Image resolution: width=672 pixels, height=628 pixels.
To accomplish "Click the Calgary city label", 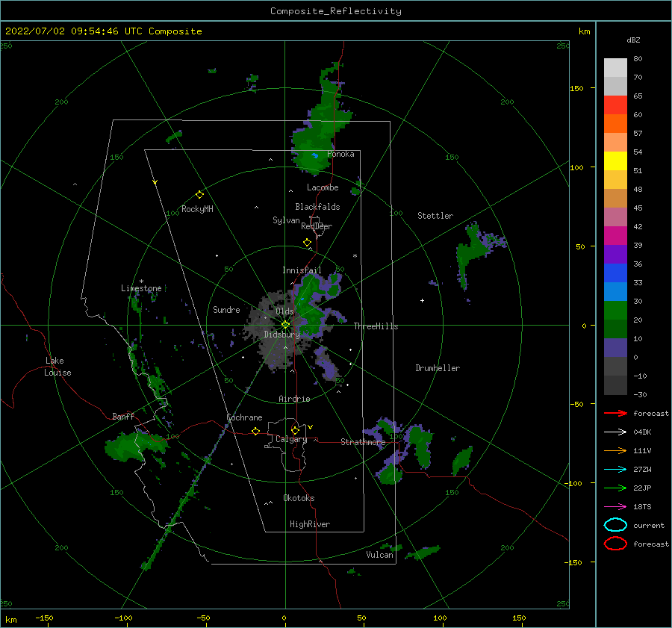I will coord(291,439).
